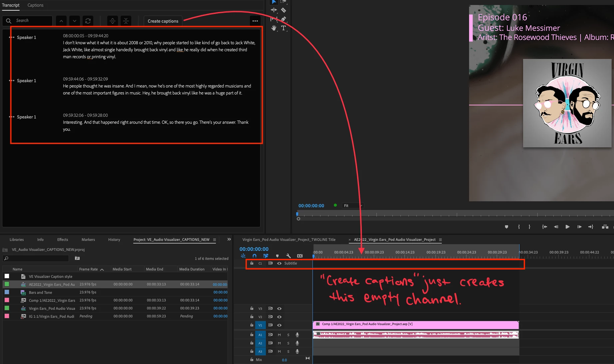
Task: Play the sequence in Program Monitor
Action: pos(567,227)
